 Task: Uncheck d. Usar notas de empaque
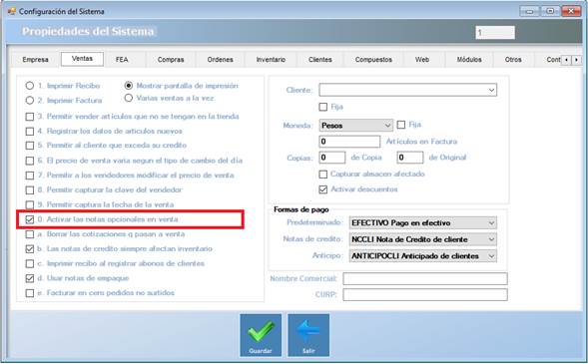tap(30, 278)
